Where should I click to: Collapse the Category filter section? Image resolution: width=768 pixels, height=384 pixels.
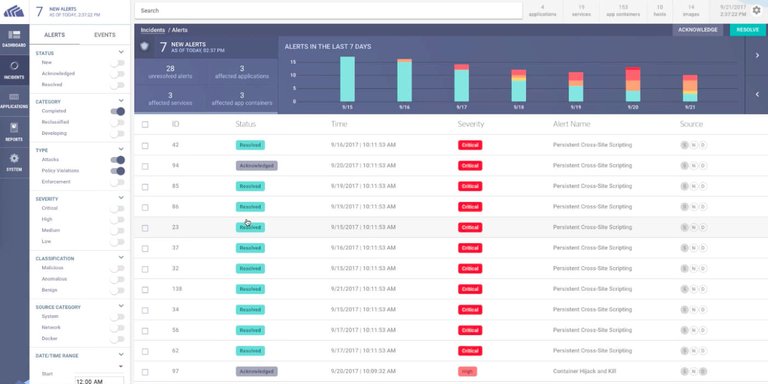pos(121,101)
